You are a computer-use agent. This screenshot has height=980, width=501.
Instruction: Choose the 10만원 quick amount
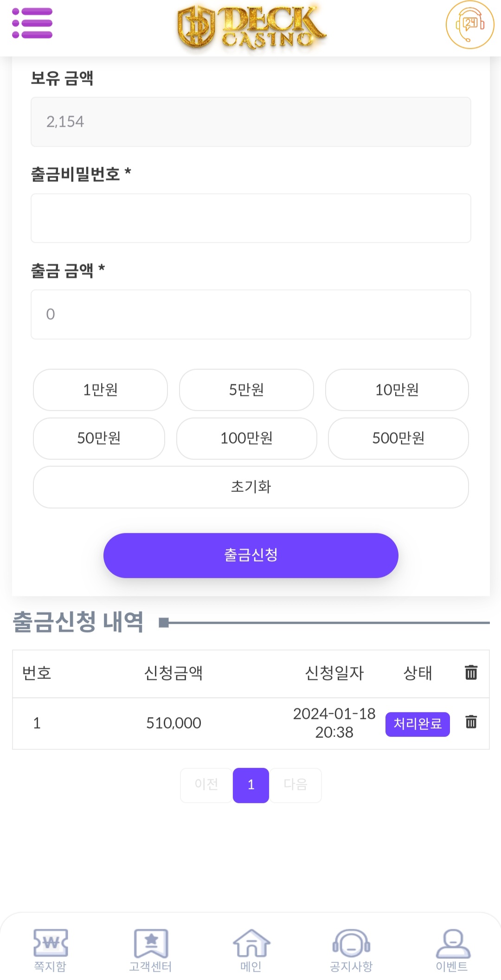coord(397,390)
